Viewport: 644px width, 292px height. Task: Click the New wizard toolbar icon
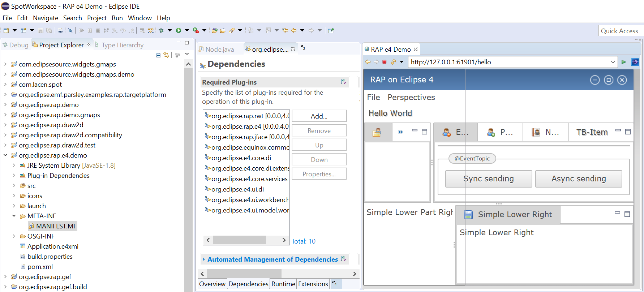tap(6, 31)
